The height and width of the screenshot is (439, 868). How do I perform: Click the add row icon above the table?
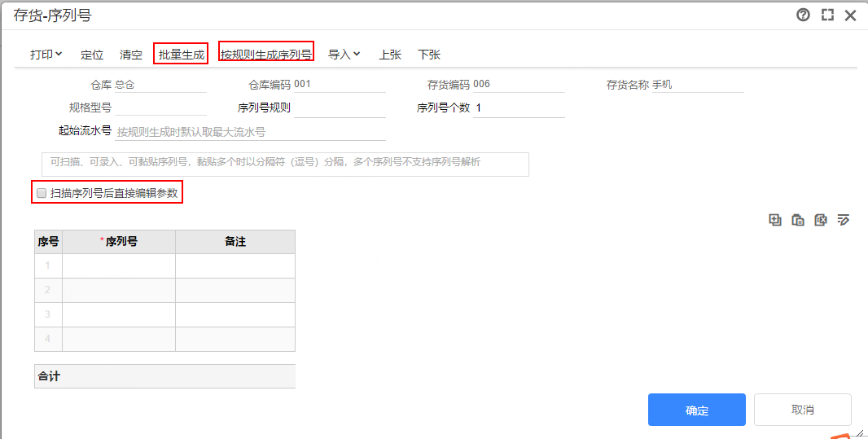coord(775,220)
